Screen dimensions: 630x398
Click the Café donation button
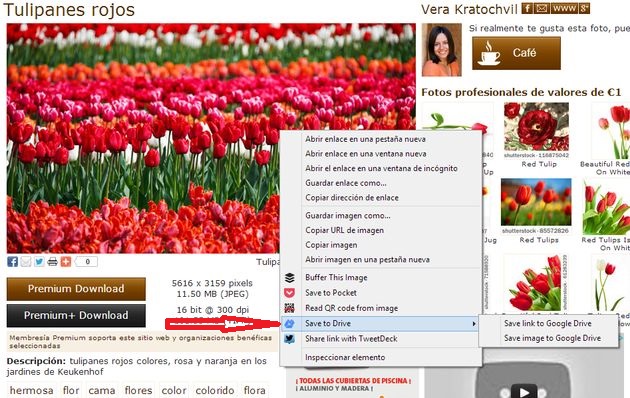[x=516, y=53]
